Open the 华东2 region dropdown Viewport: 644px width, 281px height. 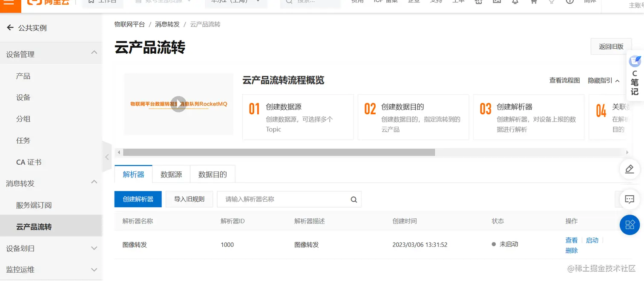pyautogui.click(x=236, y=2)
